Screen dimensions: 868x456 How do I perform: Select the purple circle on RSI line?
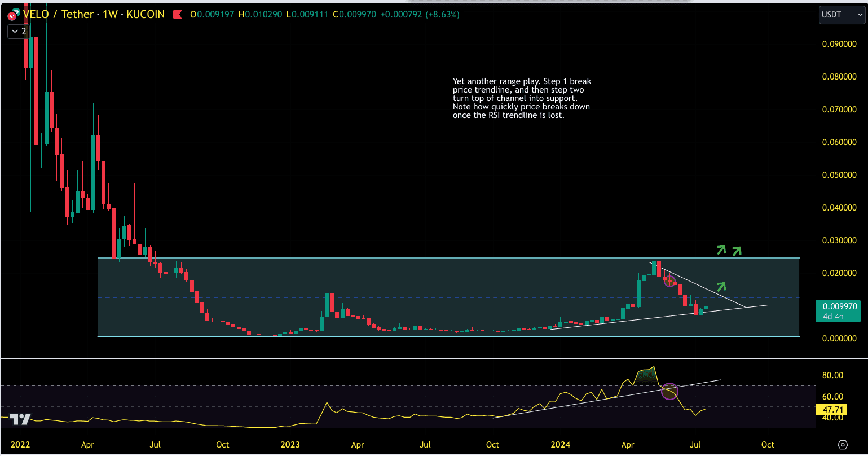pos(669,391)
